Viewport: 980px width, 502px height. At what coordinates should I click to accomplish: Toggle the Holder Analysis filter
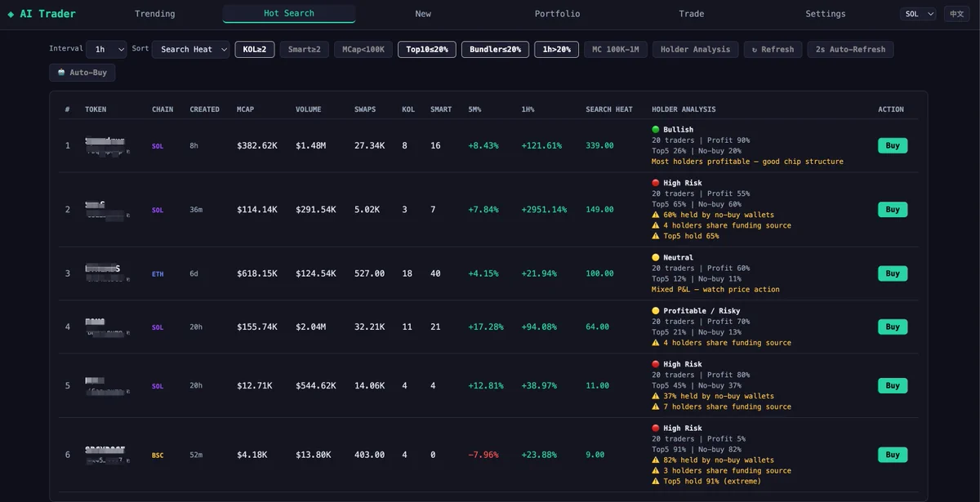pyautogui.click(x=696, y=49)
